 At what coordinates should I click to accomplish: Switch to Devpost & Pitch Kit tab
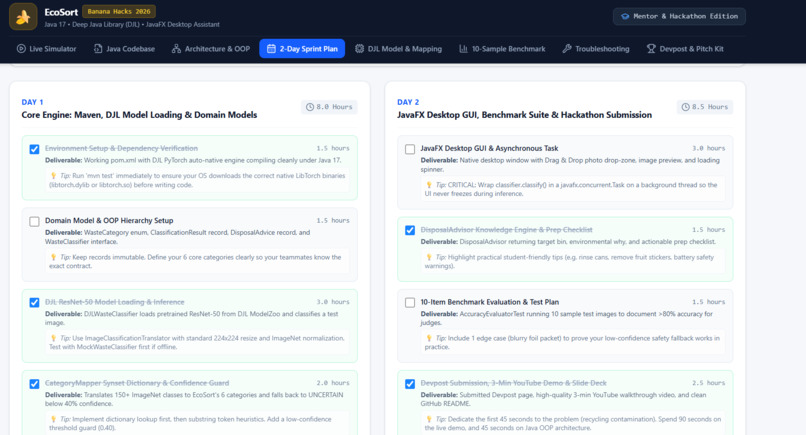pyautogui.click(x=685, y=49)
